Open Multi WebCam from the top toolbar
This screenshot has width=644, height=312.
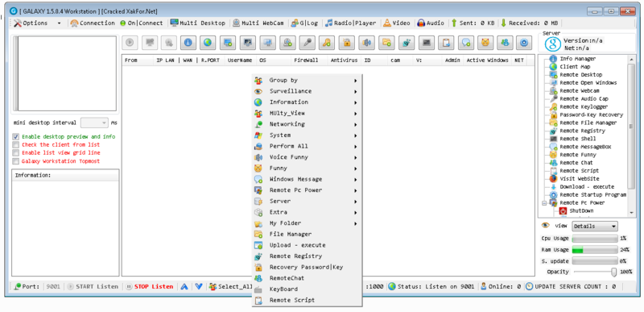[x=258, y=23]
